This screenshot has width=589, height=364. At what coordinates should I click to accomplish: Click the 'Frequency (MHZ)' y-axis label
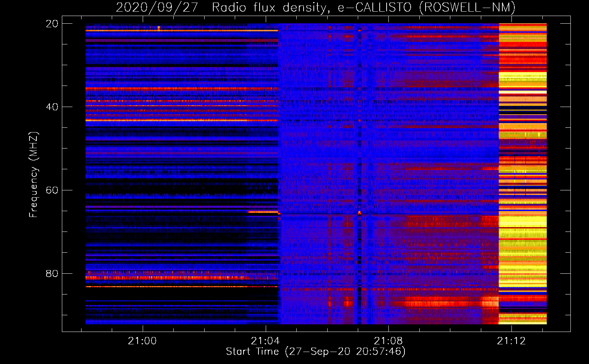tap(33, 175)
